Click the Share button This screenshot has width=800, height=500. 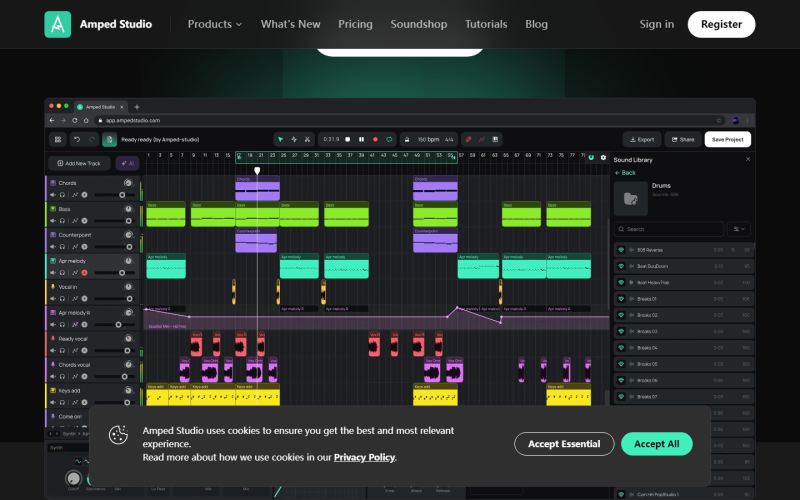pyautogui.click(x=683, y=139)
